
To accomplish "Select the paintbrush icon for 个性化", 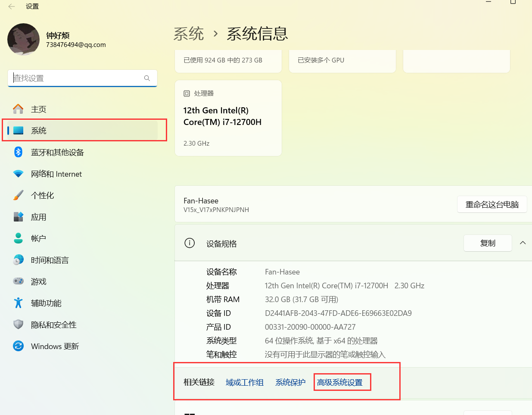I will click(18, 195).
